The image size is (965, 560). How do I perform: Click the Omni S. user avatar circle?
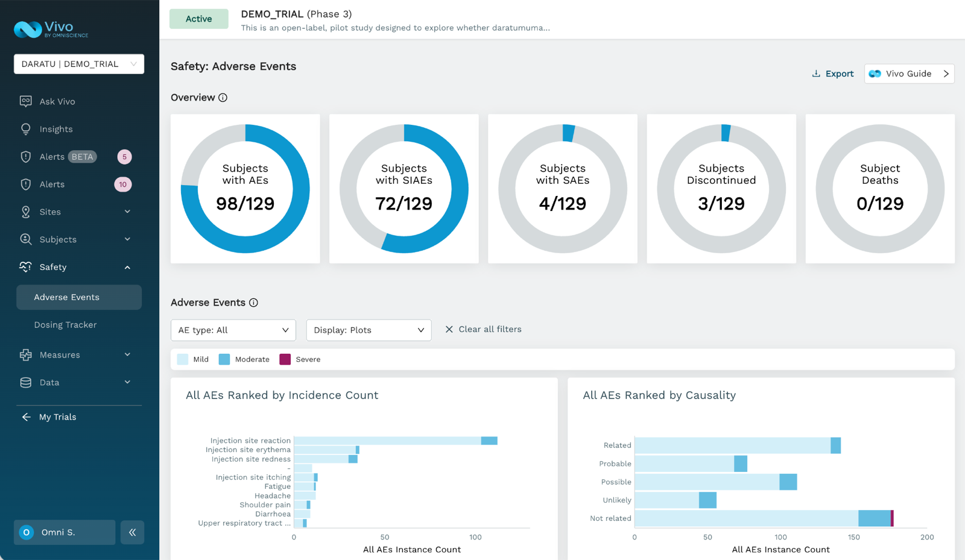[27, 532]
